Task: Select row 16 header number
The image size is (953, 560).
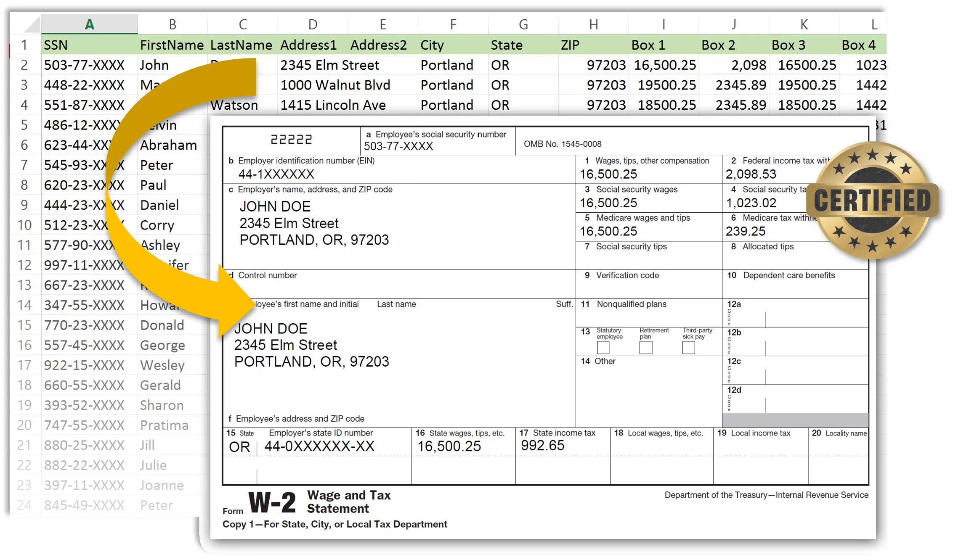Action: pyautogui.click(x=25, y=345)
